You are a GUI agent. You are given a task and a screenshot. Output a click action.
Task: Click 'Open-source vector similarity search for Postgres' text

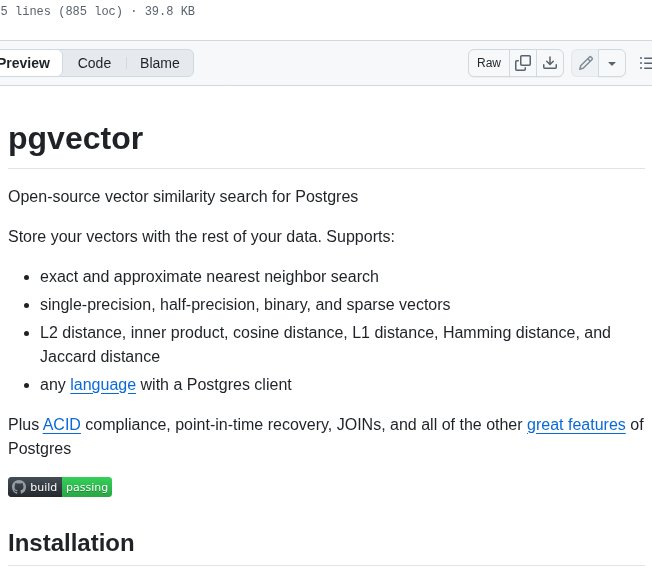(x=183, y=196)
